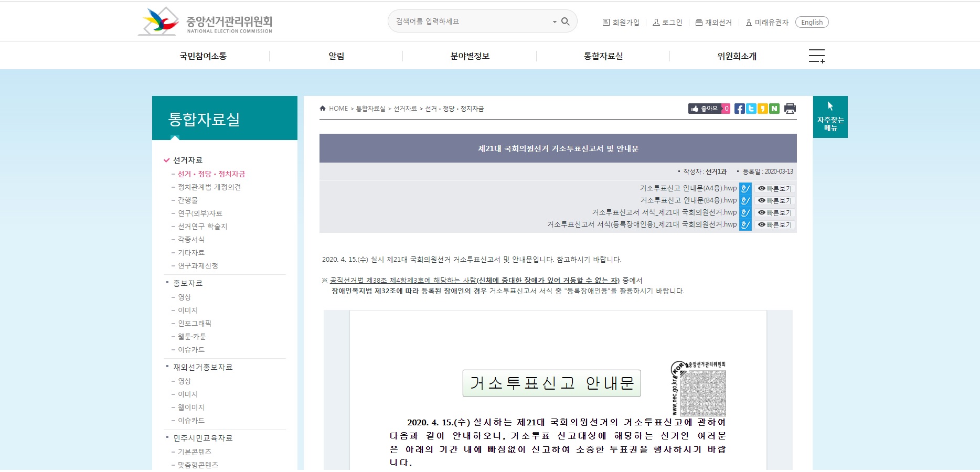Open search with the magnifier icon
The width and height of the screenshot is (980, 472).
point(565,22)
